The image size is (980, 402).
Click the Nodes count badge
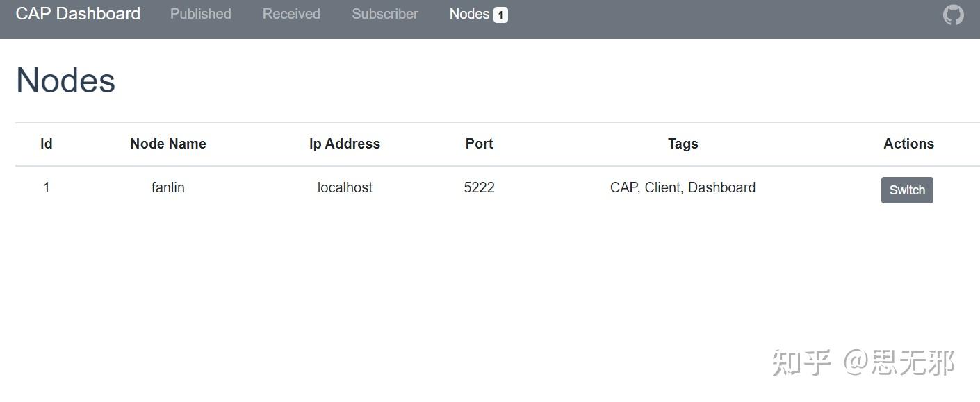point(500,13)
